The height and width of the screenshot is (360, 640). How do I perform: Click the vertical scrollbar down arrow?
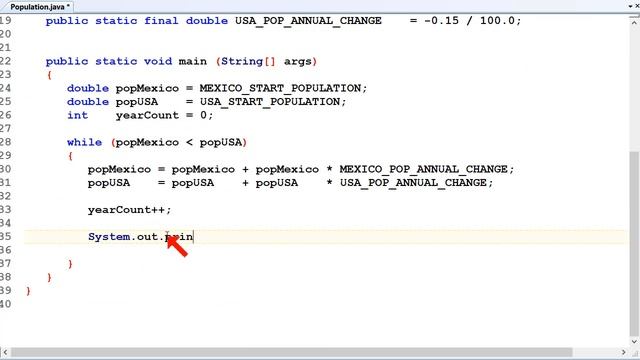[634, 342]
